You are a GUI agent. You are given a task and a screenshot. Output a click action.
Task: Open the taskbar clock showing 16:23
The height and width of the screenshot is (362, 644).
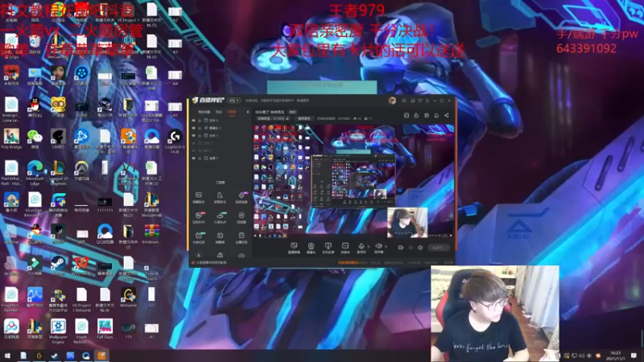pyautogui.click(x=615, y=356)
